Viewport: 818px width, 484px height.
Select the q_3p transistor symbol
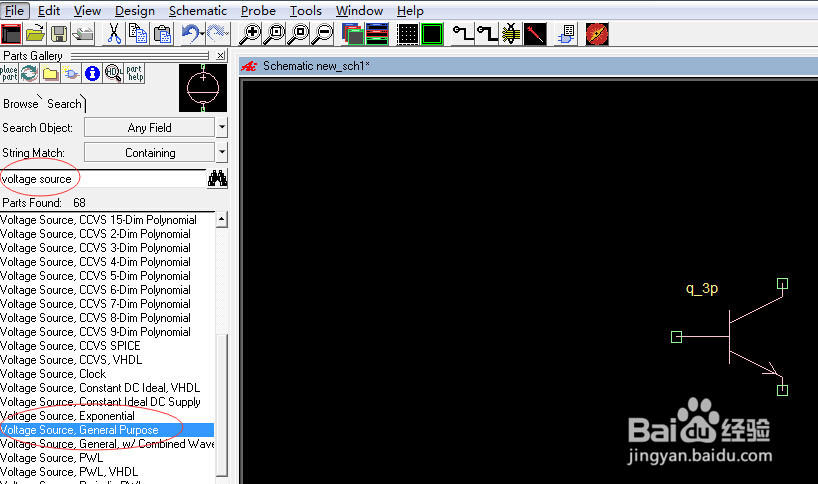tap(730, 336)
